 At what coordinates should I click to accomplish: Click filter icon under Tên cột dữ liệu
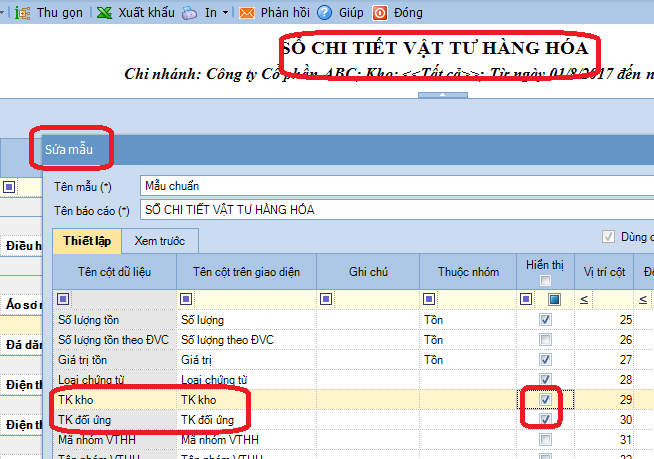(x=64, y=299)
